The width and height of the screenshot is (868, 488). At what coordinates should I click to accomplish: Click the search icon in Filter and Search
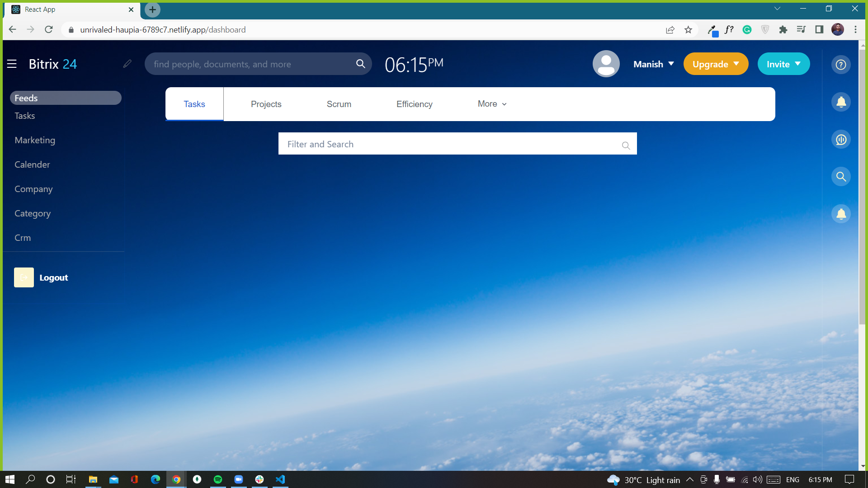pyautogui.click(x=626, y=145)
